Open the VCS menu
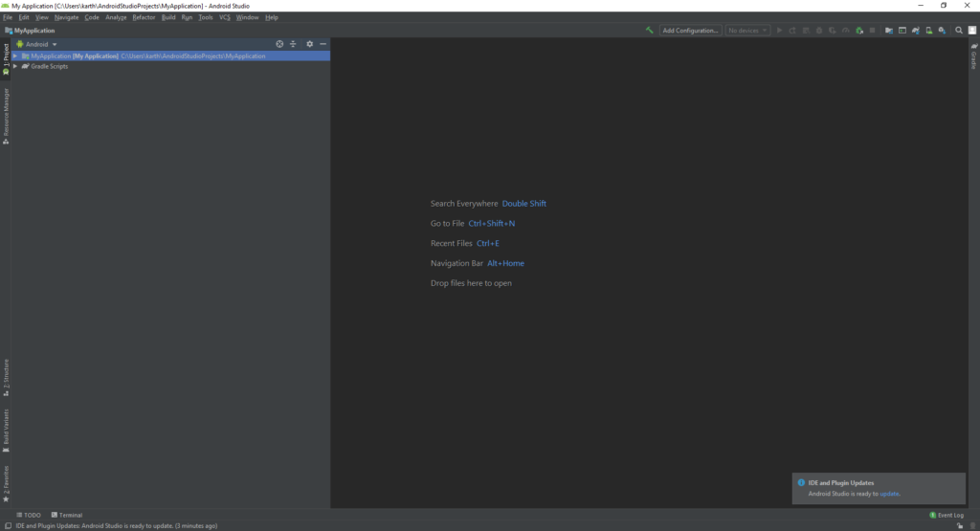Viewport: 980px width, 531px height. coord(224,17)
